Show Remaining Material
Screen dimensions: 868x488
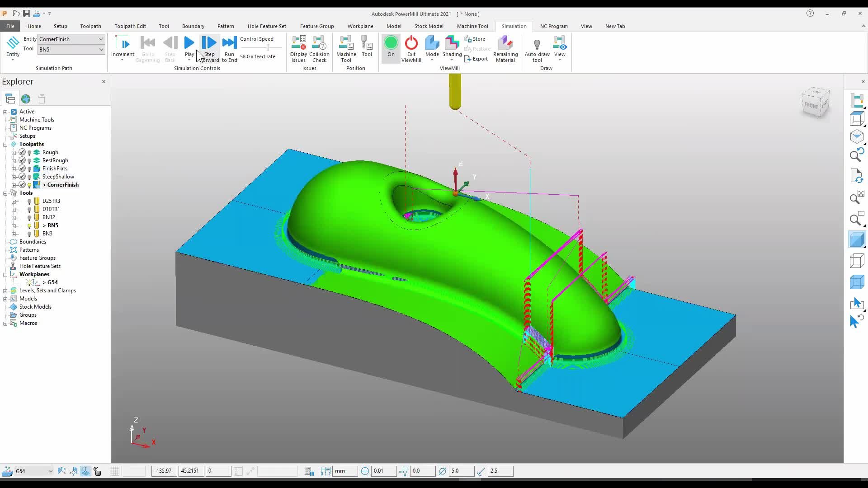tap(505, 49)
